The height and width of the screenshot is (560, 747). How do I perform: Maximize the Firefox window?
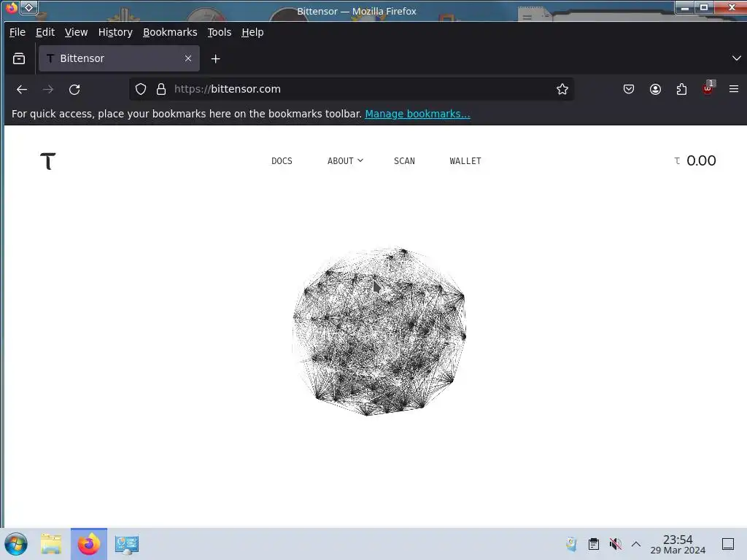pyautogui.click(x=704, y=7)
